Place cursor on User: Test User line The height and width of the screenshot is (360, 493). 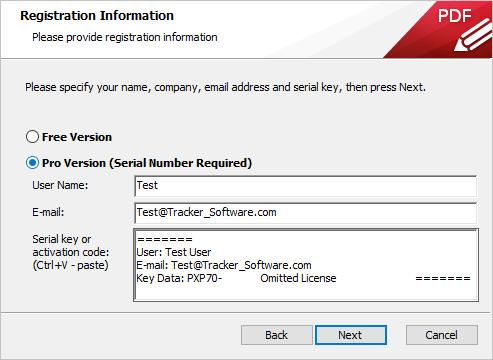coord(174,252)
